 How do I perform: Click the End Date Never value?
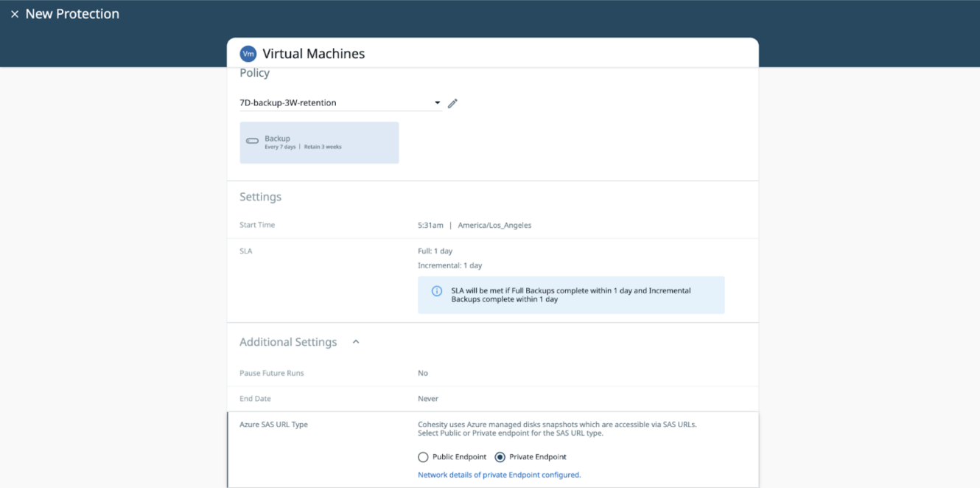(427, 399)
